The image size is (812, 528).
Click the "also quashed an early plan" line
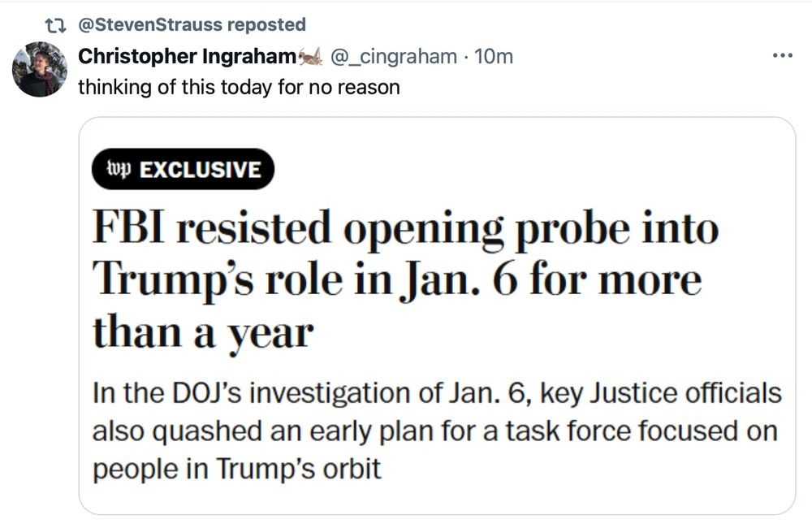[434, 431]
